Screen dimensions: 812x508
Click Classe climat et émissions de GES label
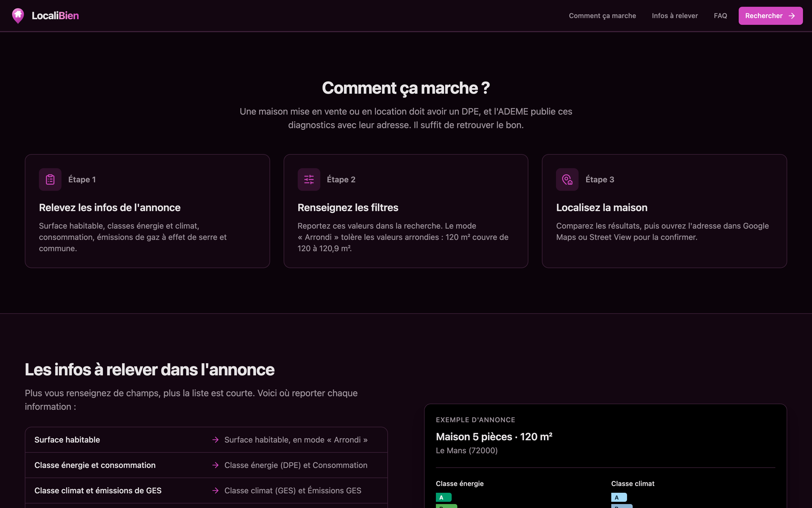98,491
